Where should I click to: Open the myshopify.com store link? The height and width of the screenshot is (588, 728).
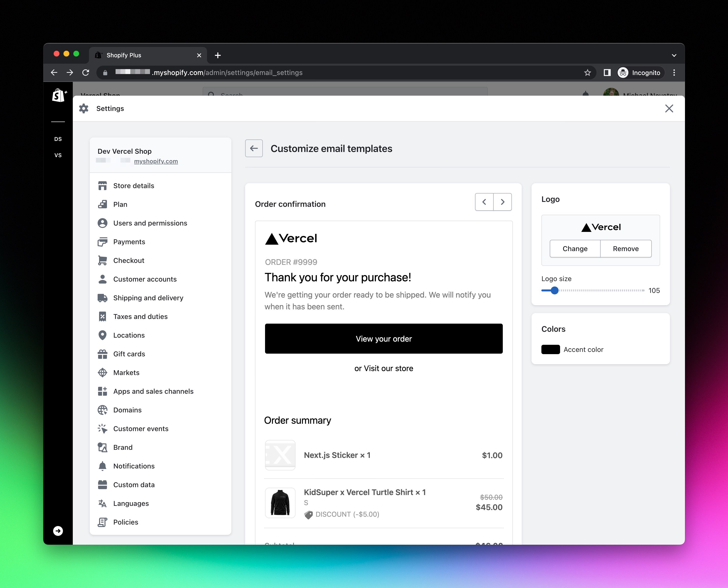click(x=156, y=161)
